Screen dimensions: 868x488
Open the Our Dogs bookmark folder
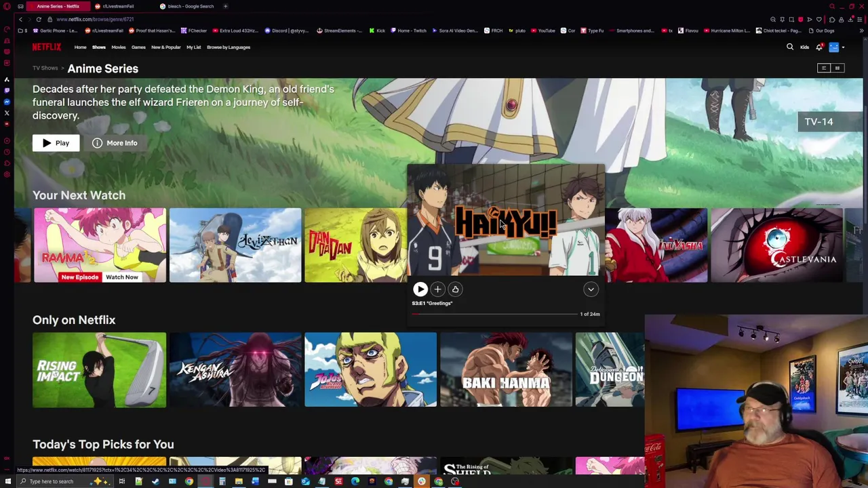(821, 30)
